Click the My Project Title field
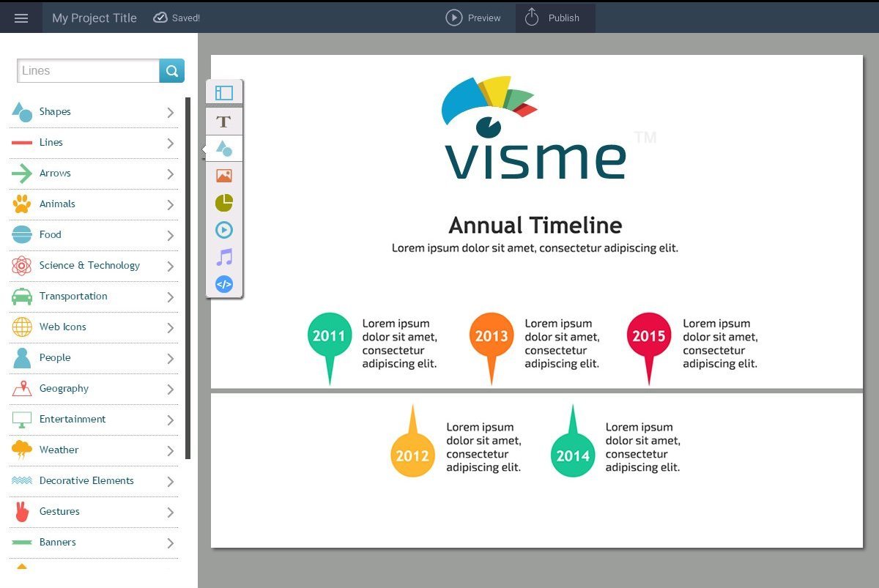 94,18
